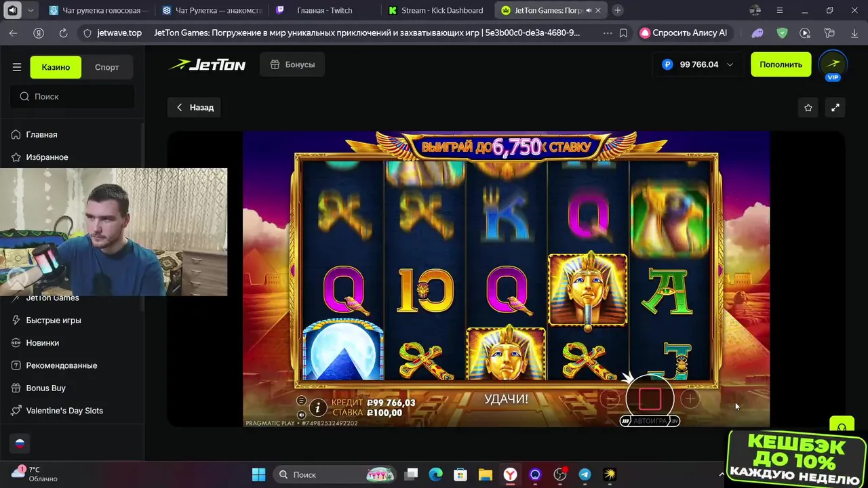Open the browser downloads icon
The width and height of the screenshot is (868, 488).
point(853,33)
